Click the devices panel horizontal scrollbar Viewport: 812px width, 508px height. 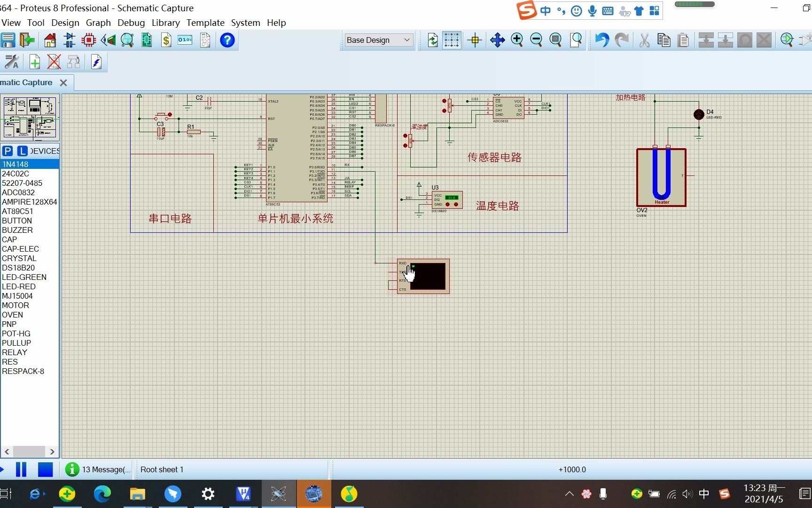[29, 452]
